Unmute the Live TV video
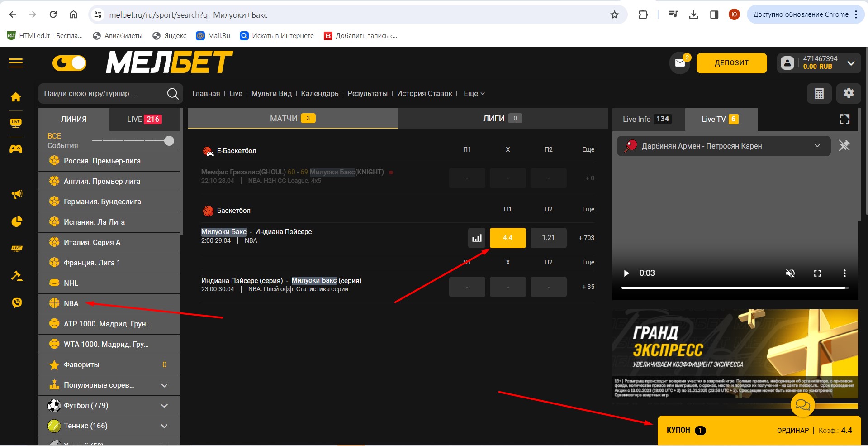Viewport: 868px width, 446px height. (790, 273)
